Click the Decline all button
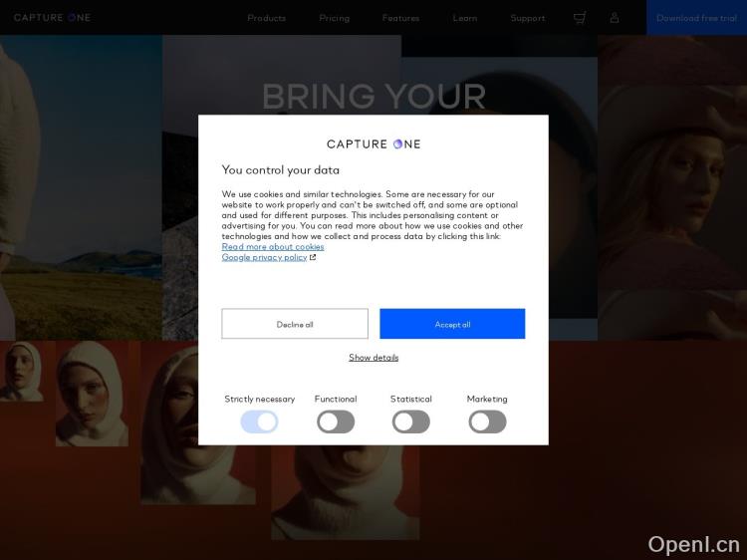The height and width of the screenshot is (560, 747). click(x=295, y=324)
